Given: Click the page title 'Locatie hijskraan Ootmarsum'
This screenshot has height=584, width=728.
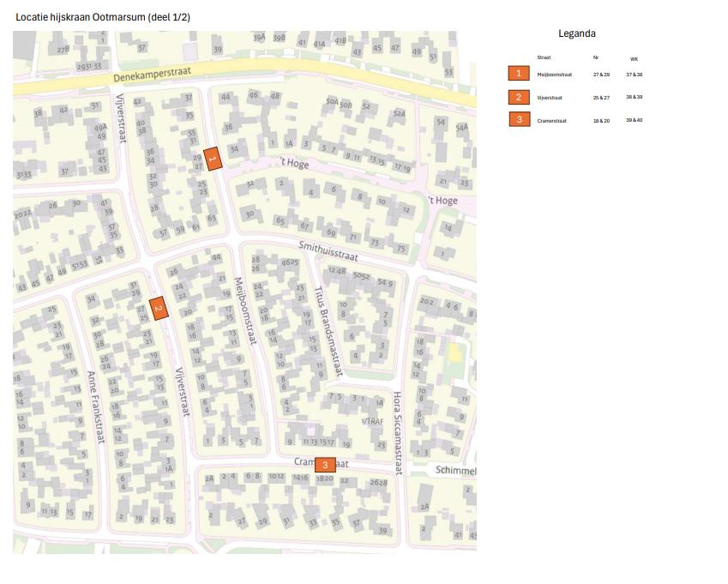Looking at the screenshot, I should (103, 16).
